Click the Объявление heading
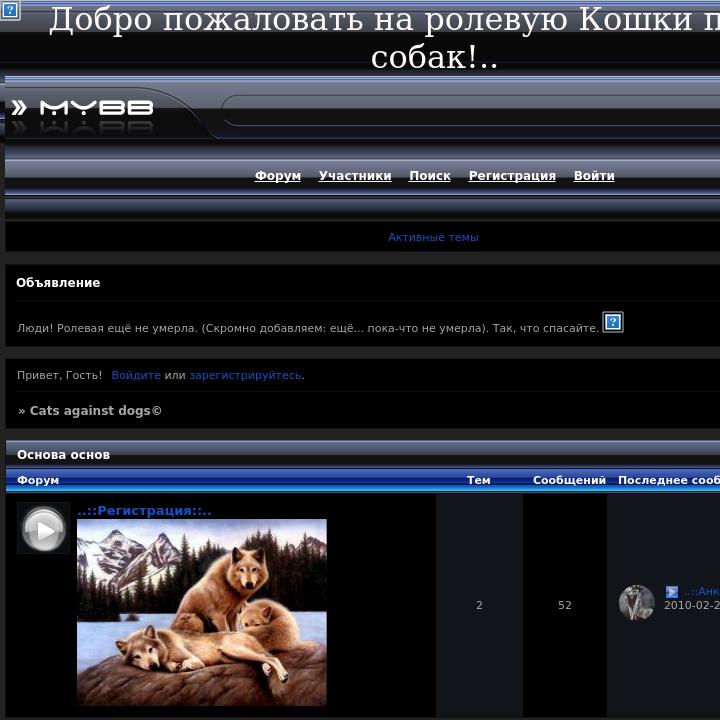This screenshot has width=720, height=720. click(x=58, y=282)
